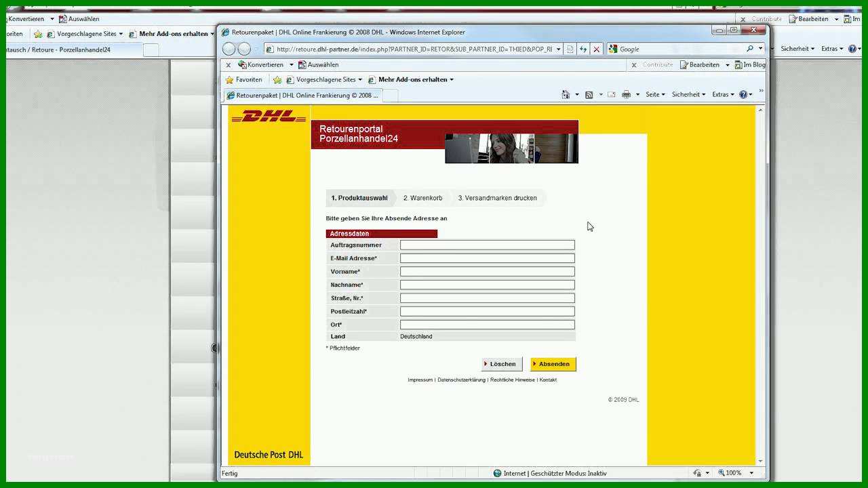Open the Konvertieren dropdown arrow in front window
Viewport: 868px width, 488px height.
click(292, 65)
